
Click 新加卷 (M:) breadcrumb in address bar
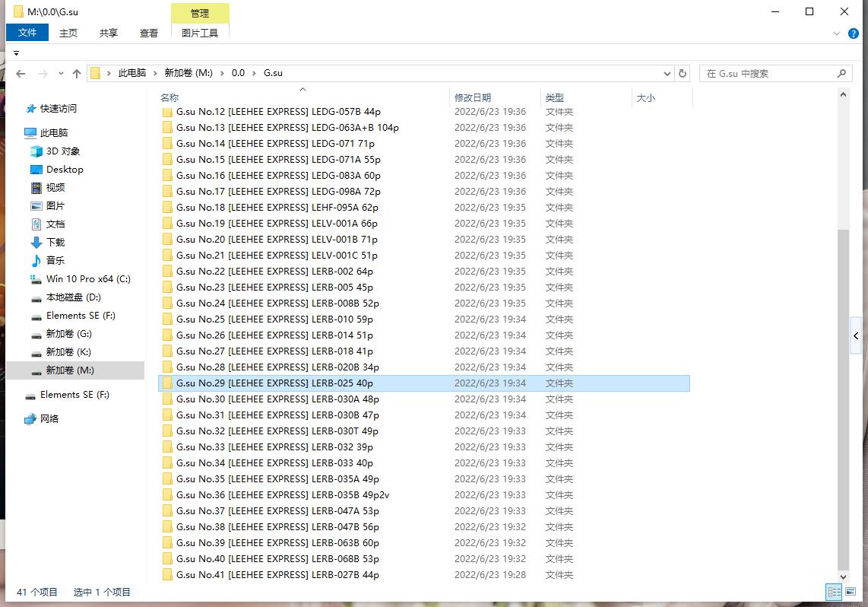click(188, 73)
